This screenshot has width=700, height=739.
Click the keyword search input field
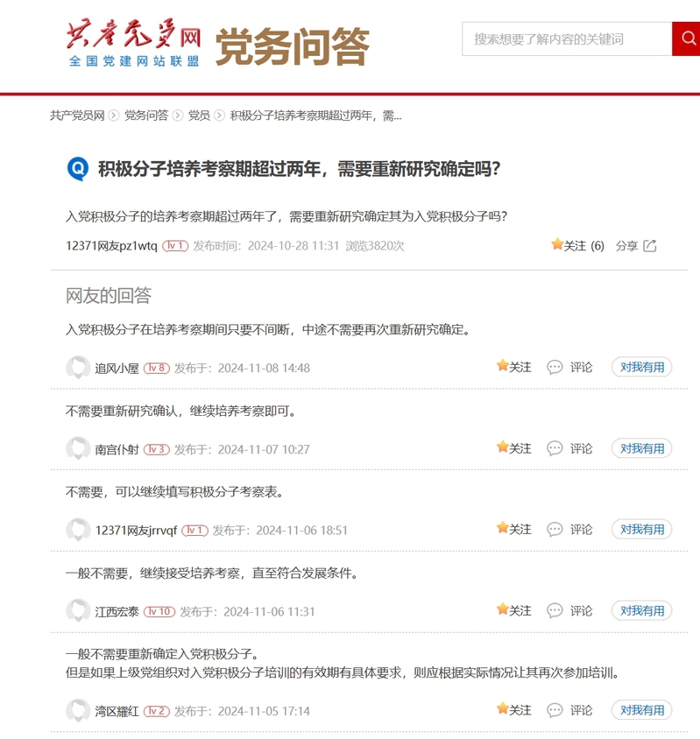coord(566,39)
